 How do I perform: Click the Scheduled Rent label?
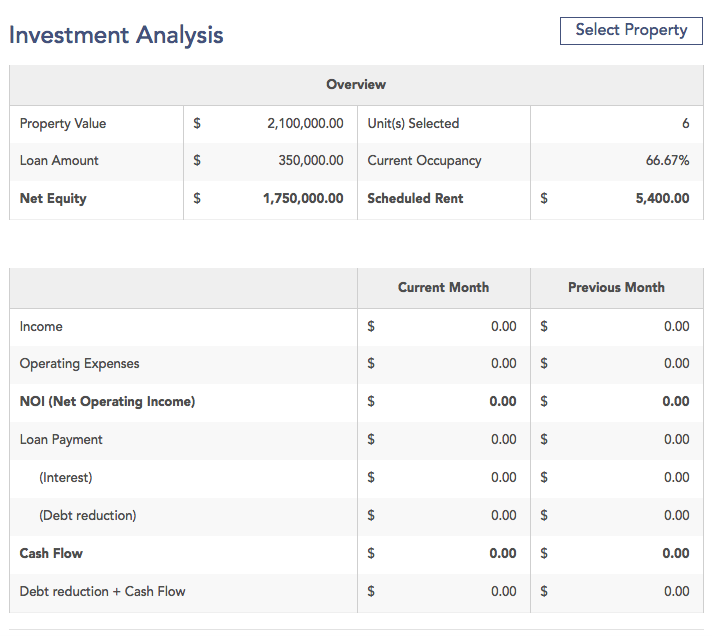[x=415, y=199]
